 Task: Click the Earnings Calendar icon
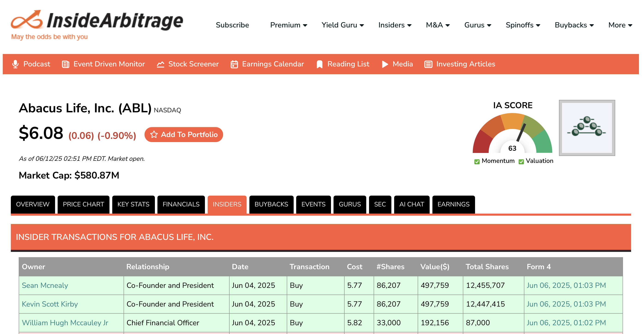pos(234,64)
